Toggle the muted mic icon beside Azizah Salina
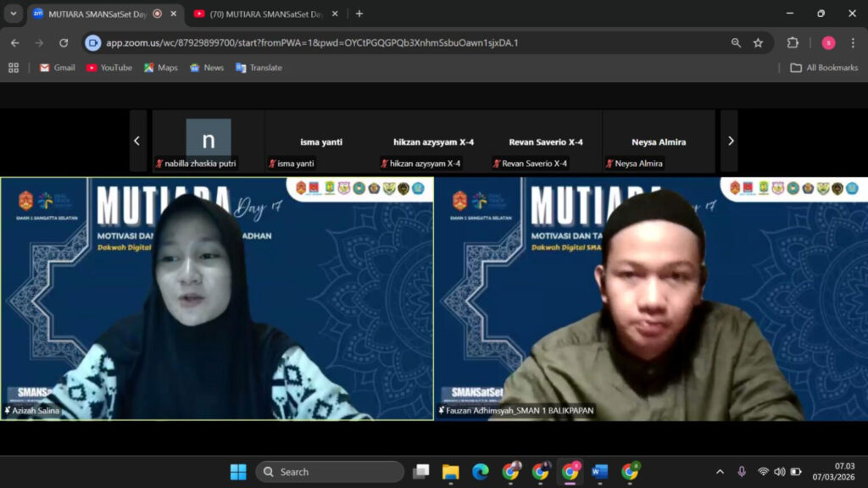Image resolution: width=868 pixels, height=488 pixels. pos(8,410)
